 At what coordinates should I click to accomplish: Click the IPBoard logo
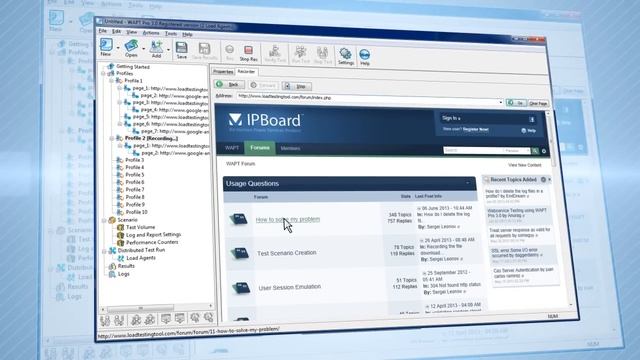click(264, 121)
